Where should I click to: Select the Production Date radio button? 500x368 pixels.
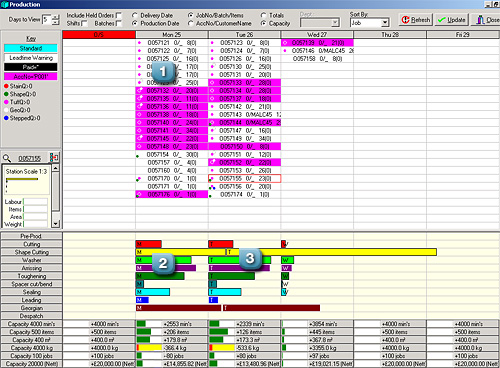pos(135,23)
